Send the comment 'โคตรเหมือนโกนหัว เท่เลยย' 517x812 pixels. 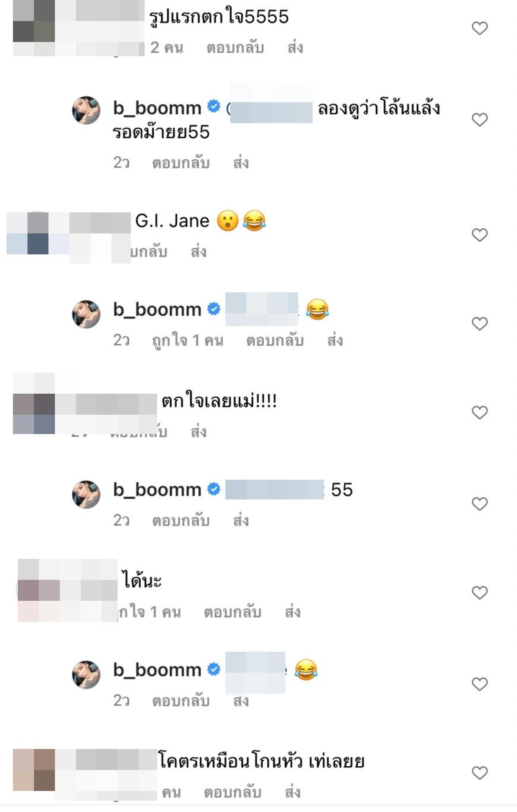click(x=292, y=793)
